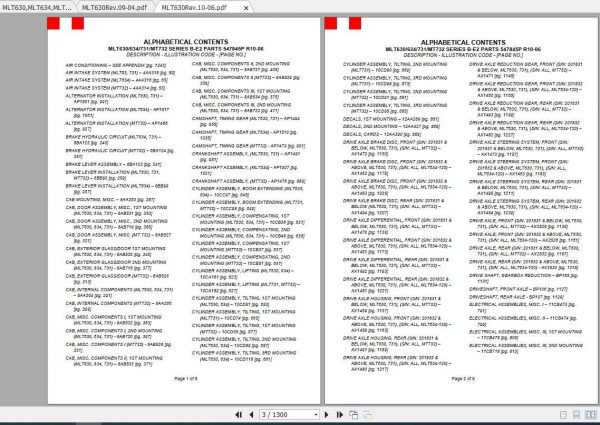Click the 'DRIVESHAFT, REAR AXLE' entry
Viewport: 600px width, 425px height.
tap(516, 297)
